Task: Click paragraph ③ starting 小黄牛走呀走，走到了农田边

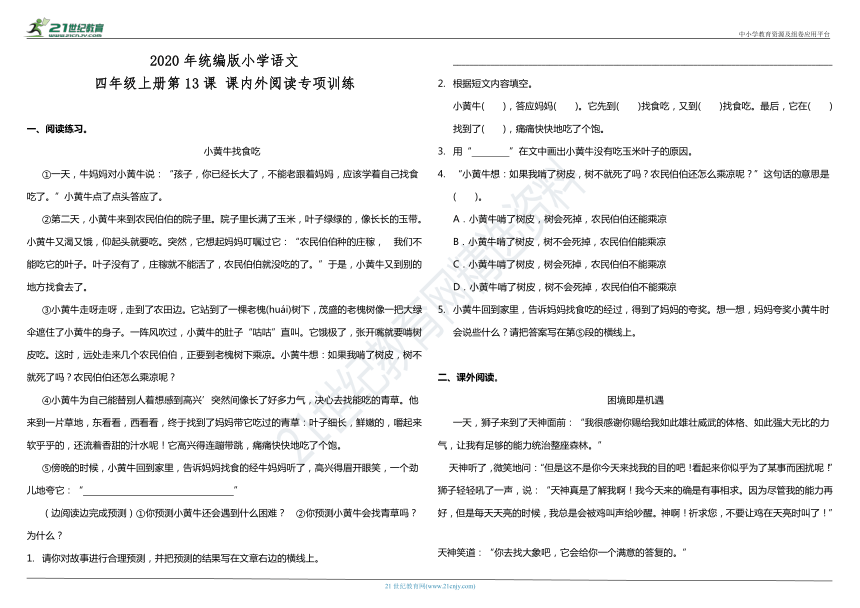Action: [224, 344]
